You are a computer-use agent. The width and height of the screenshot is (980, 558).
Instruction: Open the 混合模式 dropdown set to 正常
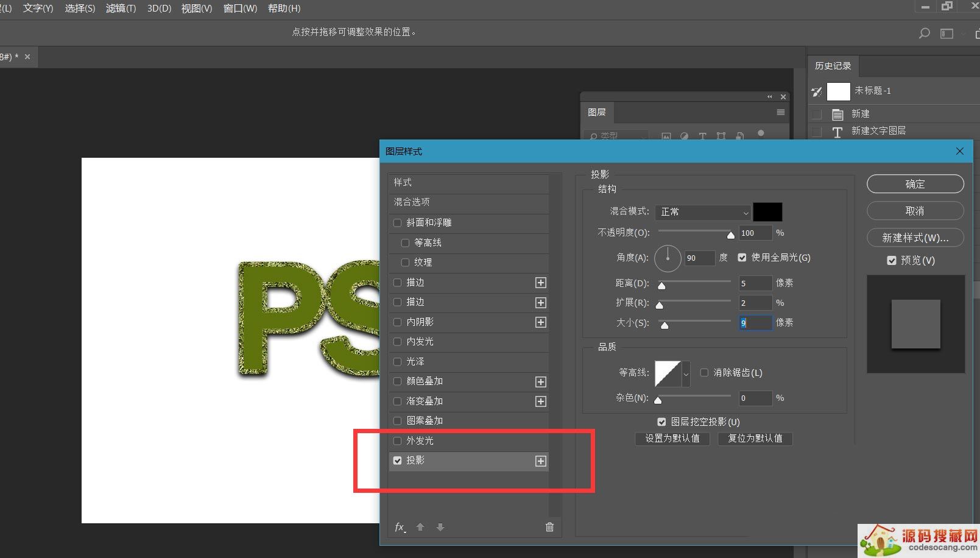pos(703,212)
